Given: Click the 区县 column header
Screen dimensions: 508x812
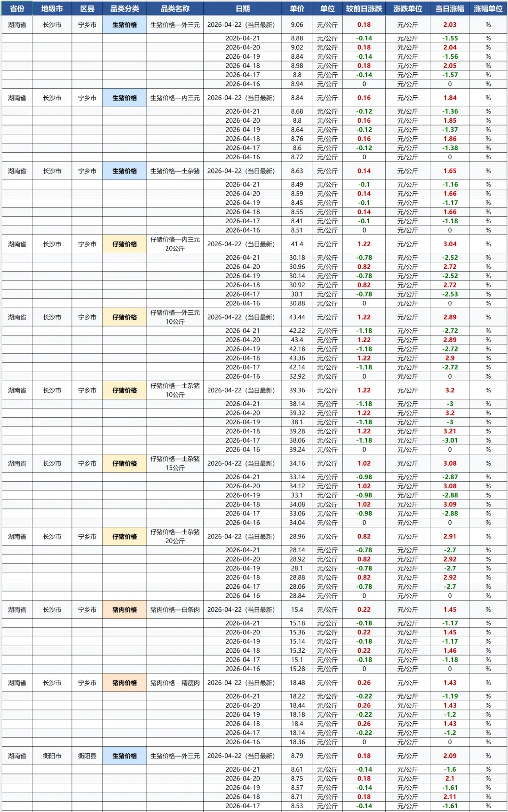Looking at the screenshot, I should click(87, 8).
